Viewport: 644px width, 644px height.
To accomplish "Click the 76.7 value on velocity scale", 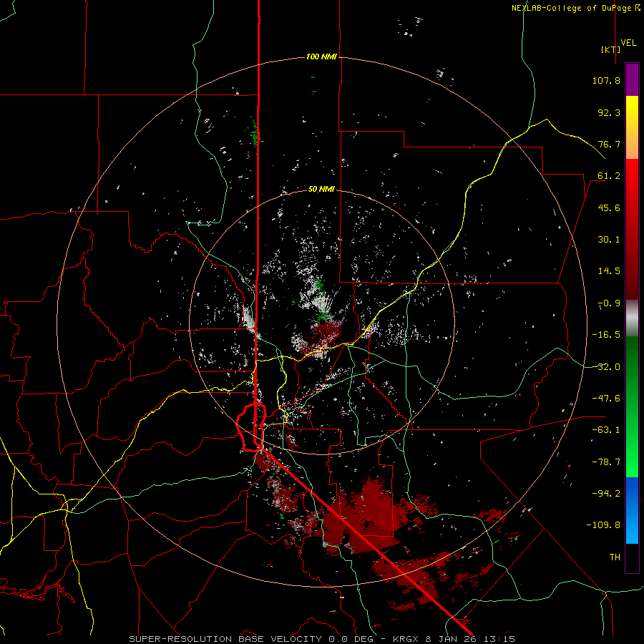I will pyautogui.click(x=609, y=144).
